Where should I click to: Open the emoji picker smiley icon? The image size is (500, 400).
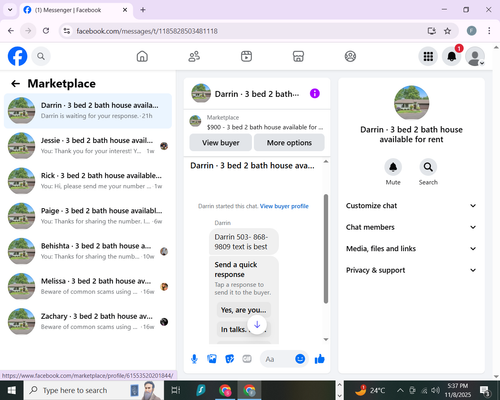click(x=300, y=359)
